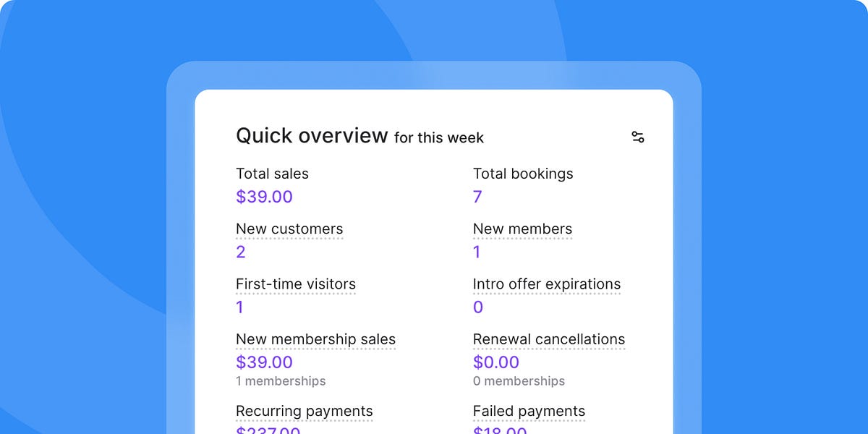Click the New customers metric link
The image size is (868, 434).
coord(289,229)
